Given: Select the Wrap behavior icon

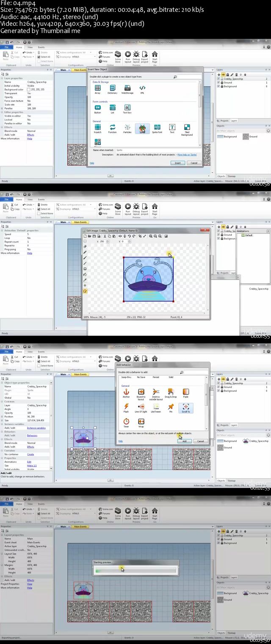Looking at the screenshot, I should (141, 423).
